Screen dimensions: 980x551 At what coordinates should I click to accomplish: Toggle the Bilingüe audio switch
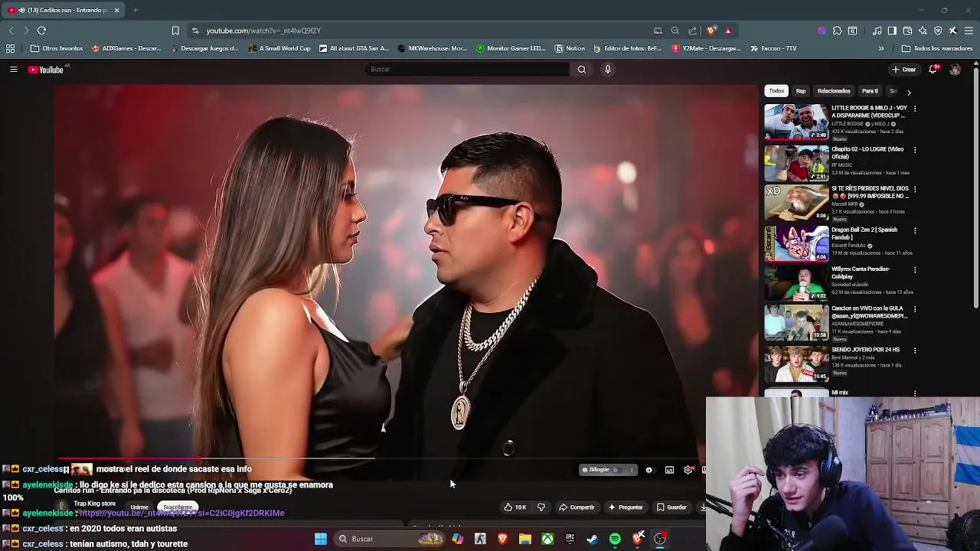point(616,470)
